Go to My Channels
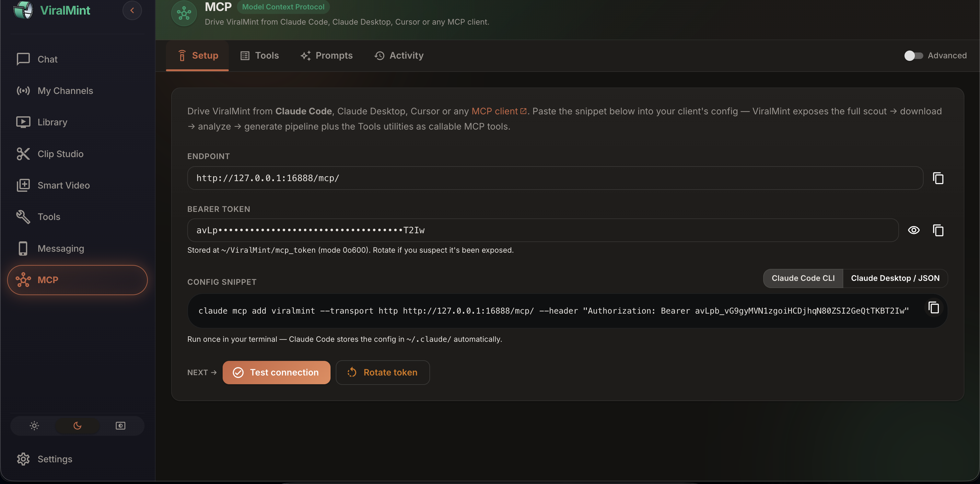The width and height of the screenshot is (980, 484). coord(77,91)
